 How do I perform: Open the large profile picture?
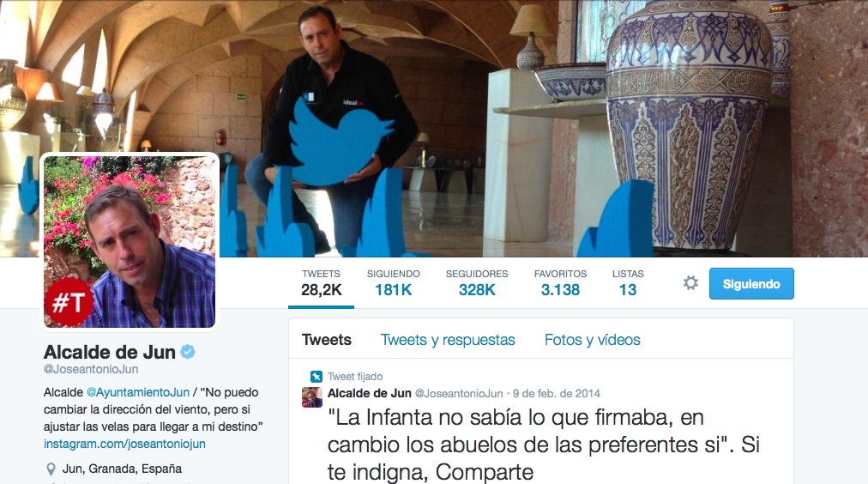tap(130, 242)
